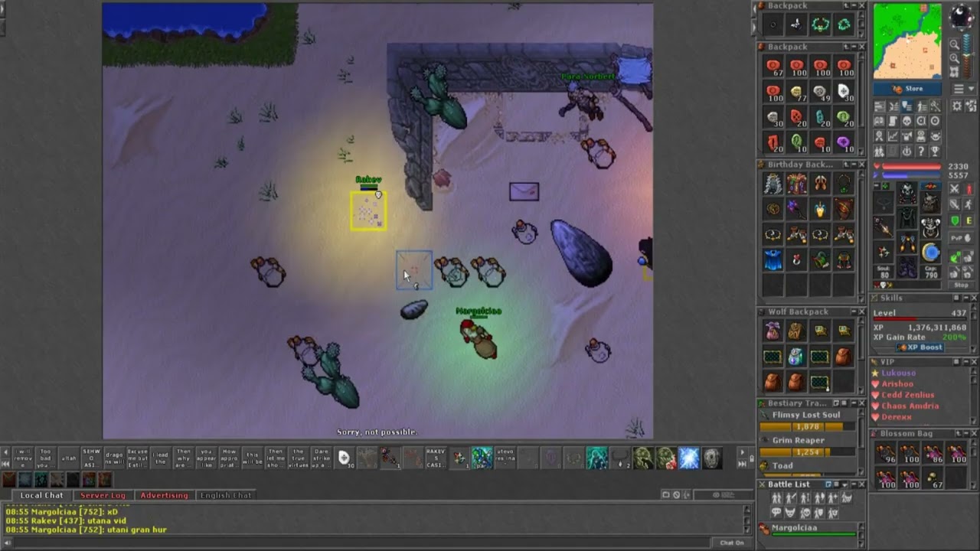Select the purple pouch in Wolf Backpack
The height and width of the screenshot is (551, 980).
[x=773, y=331]
